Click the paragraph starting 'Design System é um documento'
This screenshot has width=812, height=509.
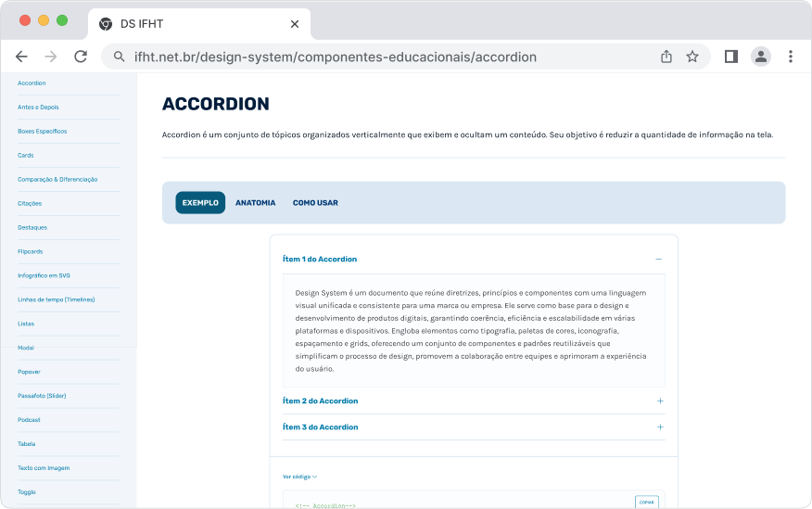point(471,330)
